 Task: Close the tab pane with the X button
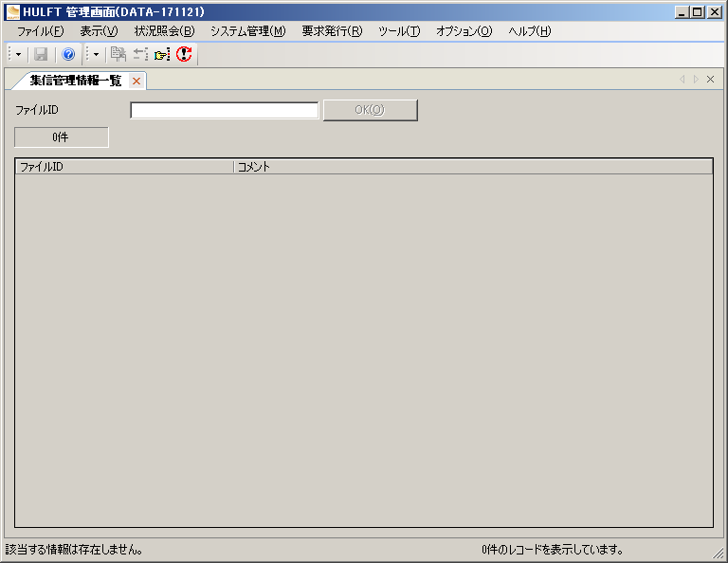pos(710,80)
